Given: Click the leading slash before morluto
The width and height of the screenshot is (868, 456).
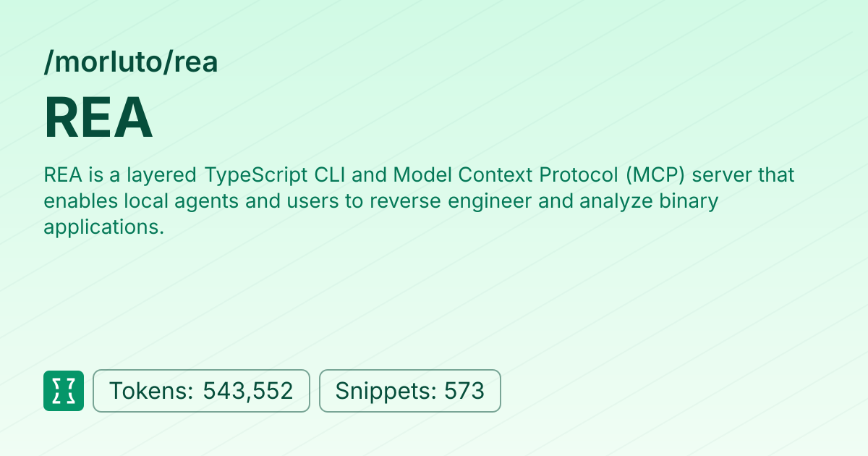Looking at the screenshot, I should point(48,63).
